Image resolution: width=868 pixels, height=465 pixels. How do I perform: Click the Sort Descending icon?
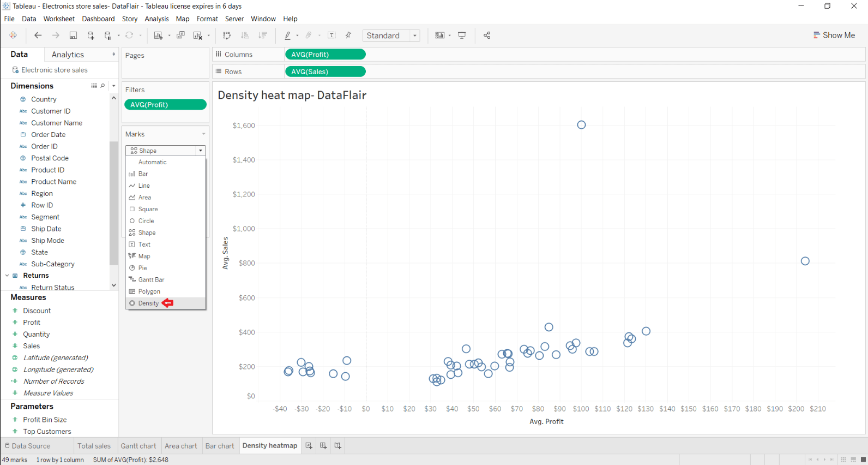(x=263, y=35)
